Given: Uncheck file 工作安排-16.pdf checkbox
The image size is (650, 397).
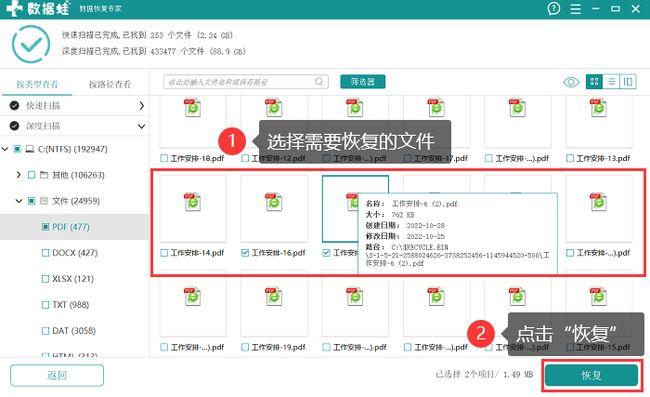Looking at the screenshot, I should coord(245,253).
